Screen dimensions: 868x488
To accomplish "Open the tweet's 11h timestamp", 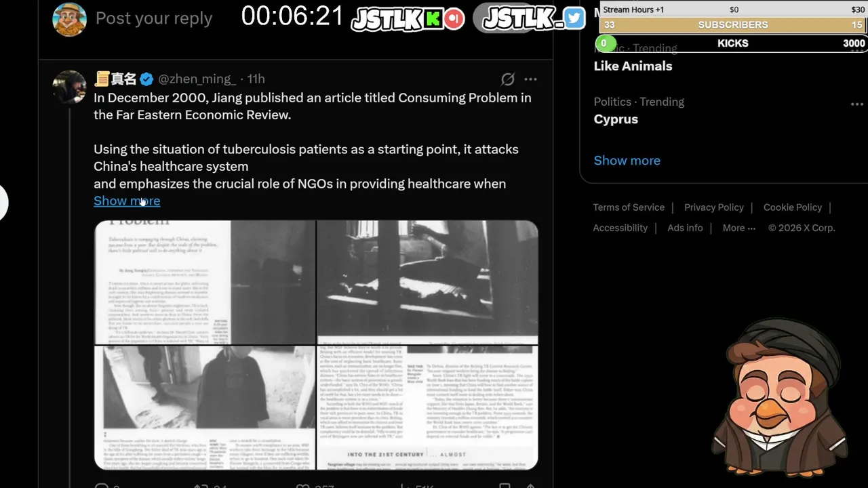I will coord(256,79).
